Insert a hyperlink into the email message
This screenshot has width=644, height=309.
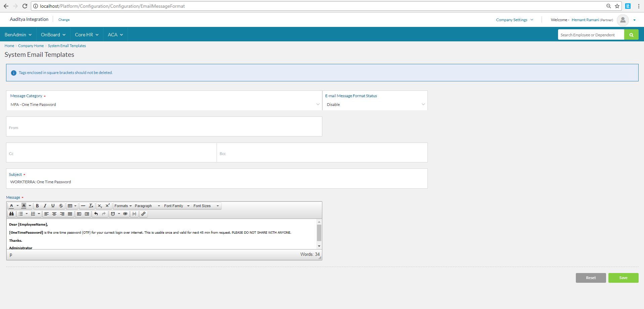click(143, 214)
